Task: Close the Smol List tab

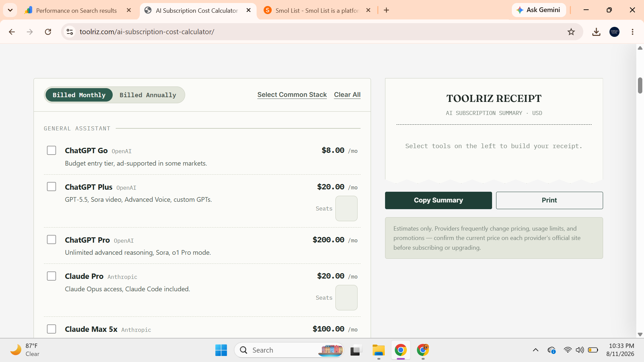Action: coord(368,10)
